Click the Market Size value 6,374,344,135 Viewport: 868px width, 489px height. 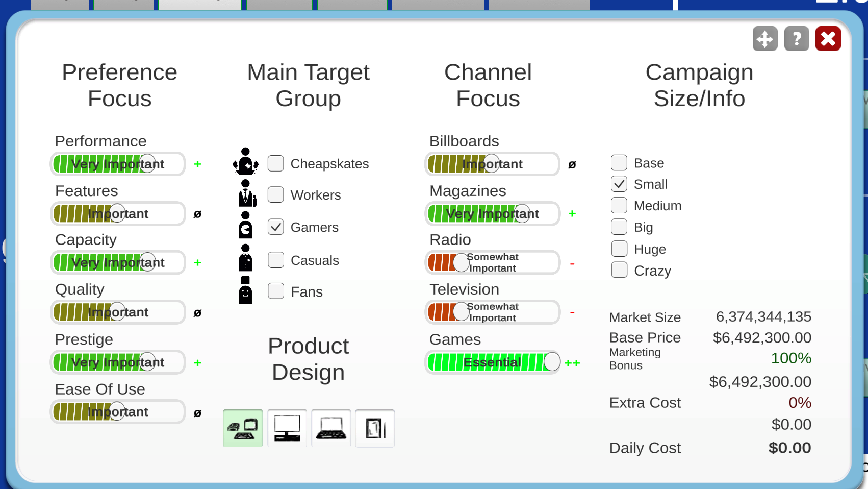click(x=763, y=316)
